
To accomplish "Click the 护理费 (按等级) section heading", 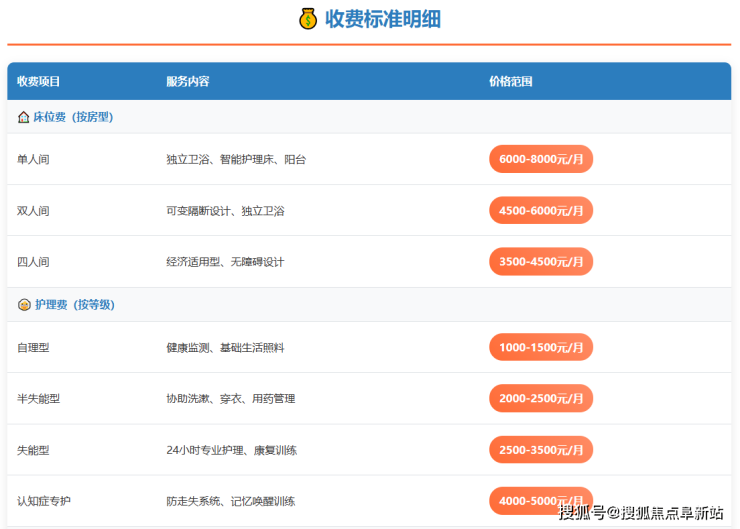I will 74,304.
